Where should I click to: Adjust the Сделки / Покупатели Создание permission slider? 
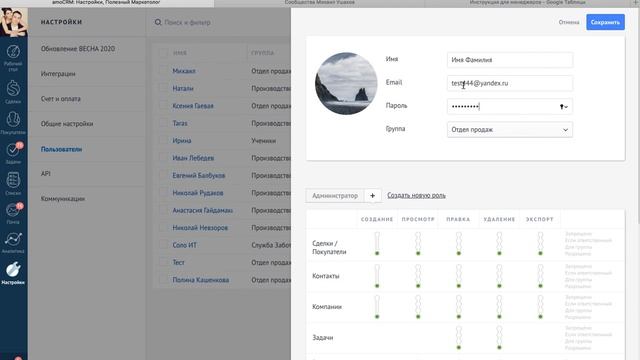point(377,244)
